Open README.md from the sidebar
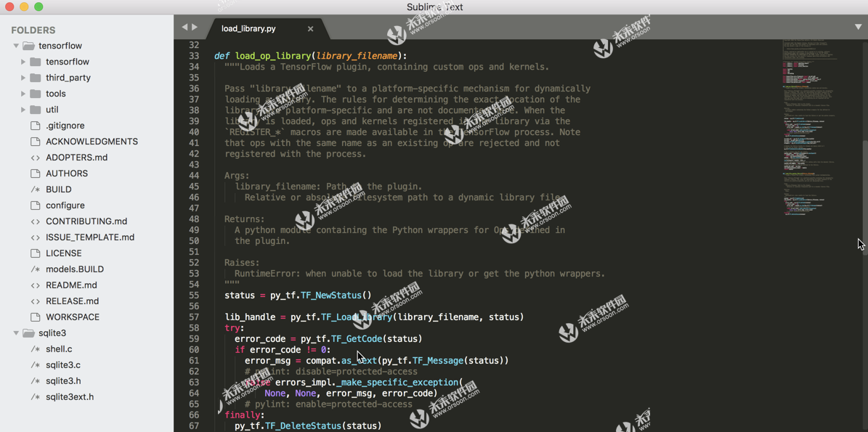Image resolution: width=868 pixels, height=432 pixels. click(71, 285)
